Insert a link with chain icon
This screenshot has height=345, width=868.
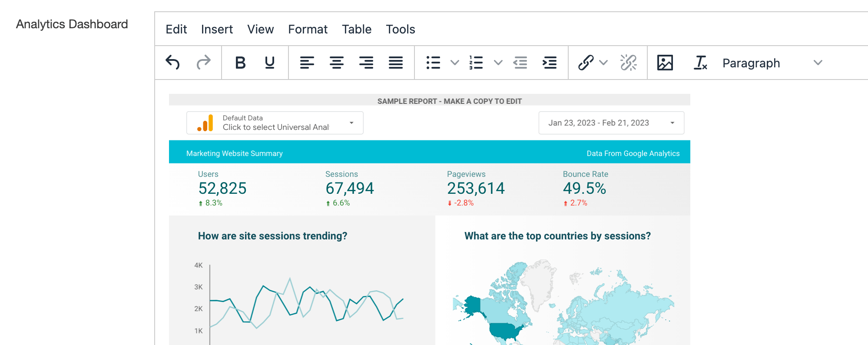pyautogui.click(x=586, y=63)
